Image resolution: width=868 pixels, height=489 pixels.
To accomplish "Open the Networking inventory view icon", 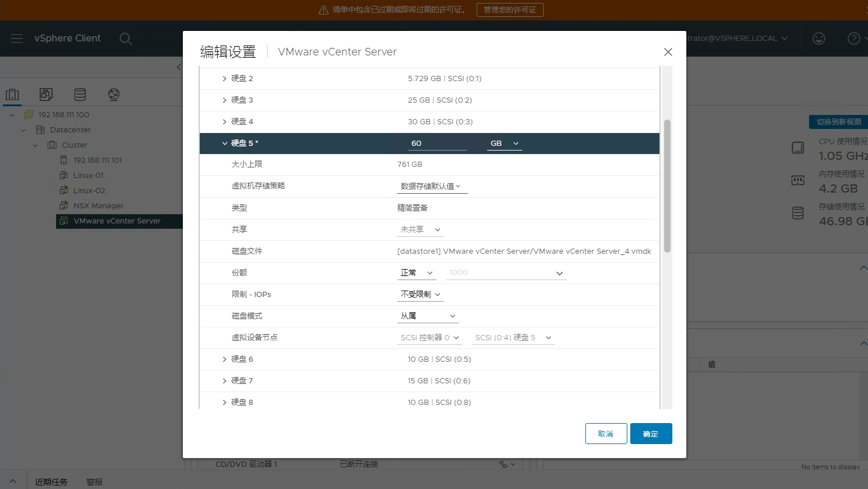I will [x=114, y=95].
